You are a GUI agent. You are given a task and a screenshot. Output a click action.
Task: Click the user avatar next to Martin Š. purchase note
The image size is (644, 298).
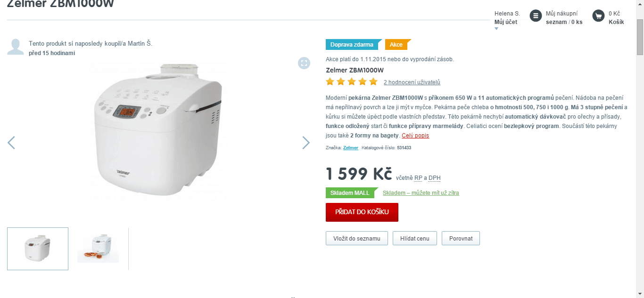[15, 46]
